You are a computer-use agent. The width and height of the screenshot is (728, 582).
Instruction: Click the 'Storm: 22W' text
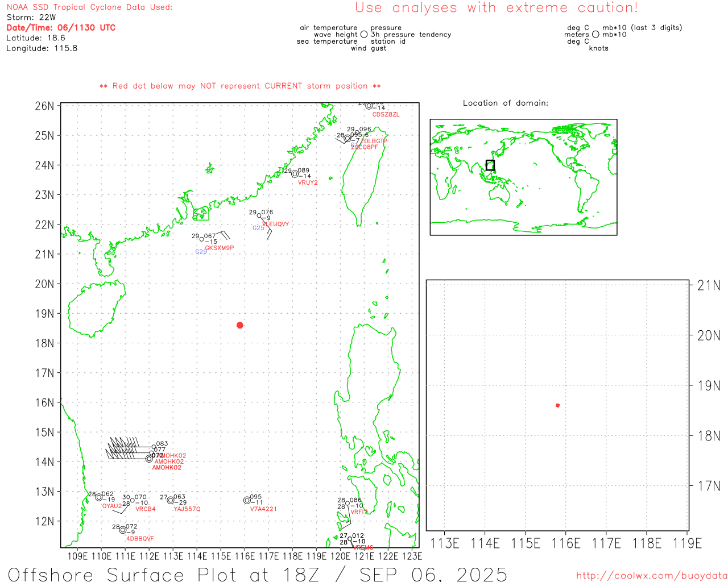[x=31, y=18]
